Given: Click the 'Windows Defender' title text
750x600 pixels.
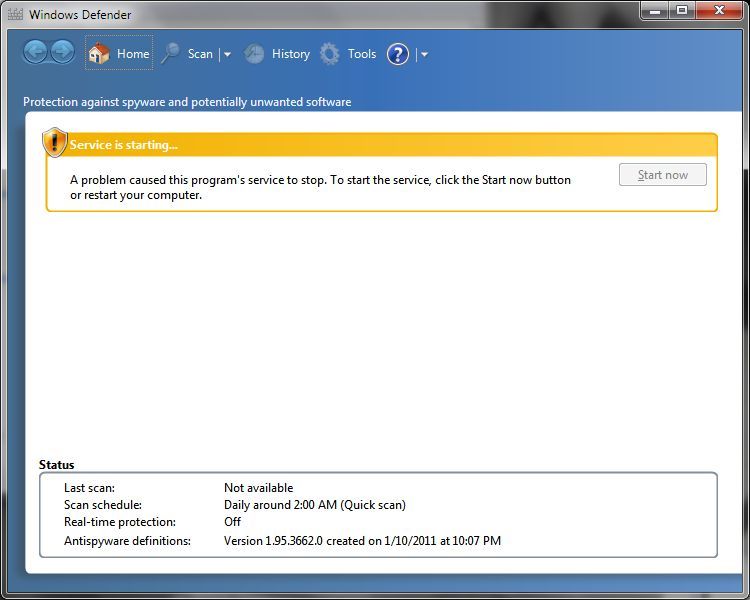Looking at the screenshot, I should coord(80,15).
